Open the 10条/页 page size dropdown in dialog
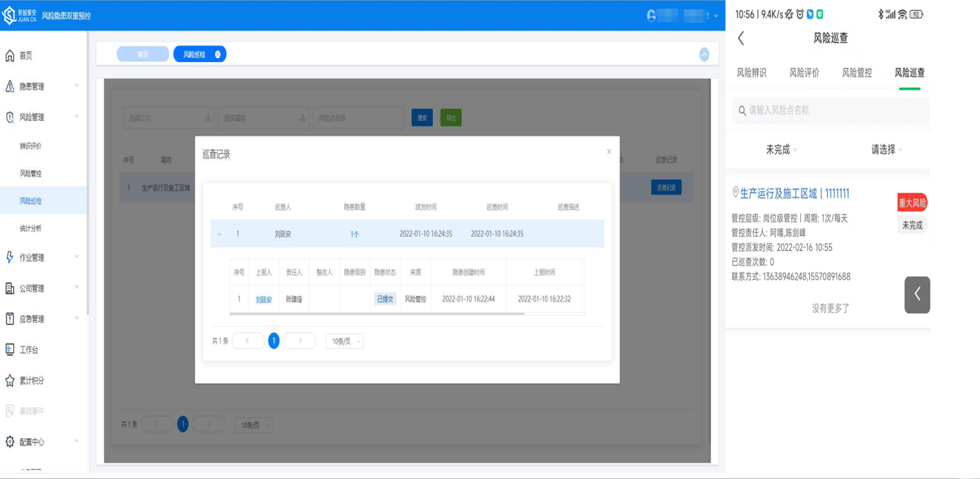This screenshot has width=980, height=479. 344,341
